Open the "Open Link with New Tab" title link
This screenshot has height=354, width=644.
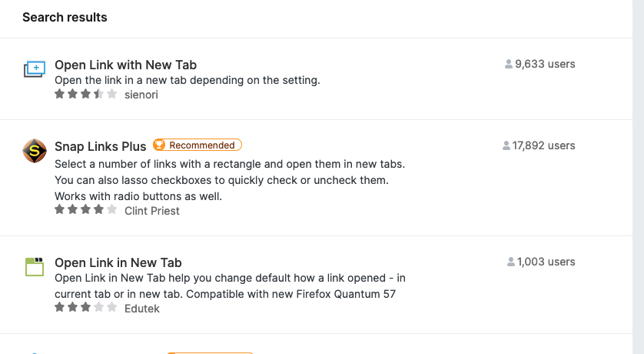[125, 65]
